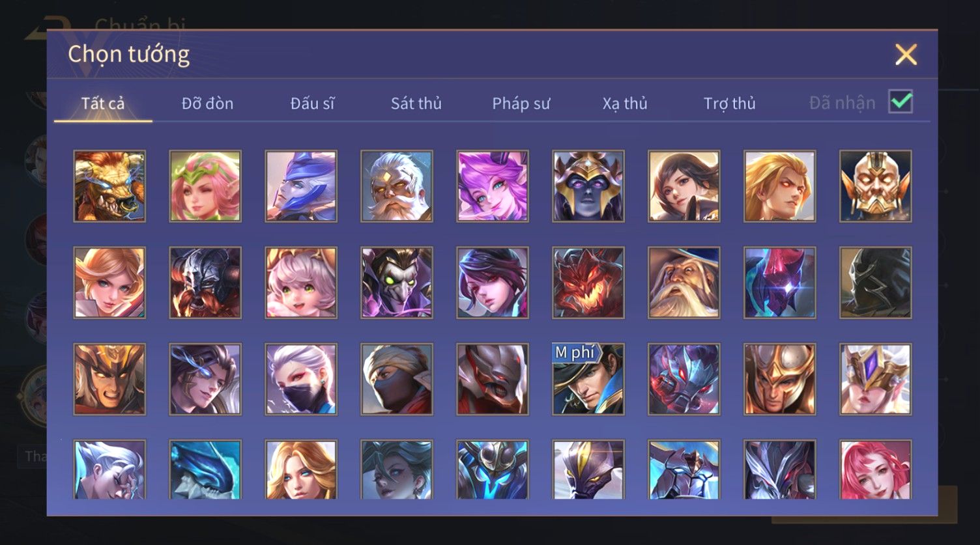Close the 'Chọn tướng' dialog
The image size is (980, 545).
click(x=906, y=55)
